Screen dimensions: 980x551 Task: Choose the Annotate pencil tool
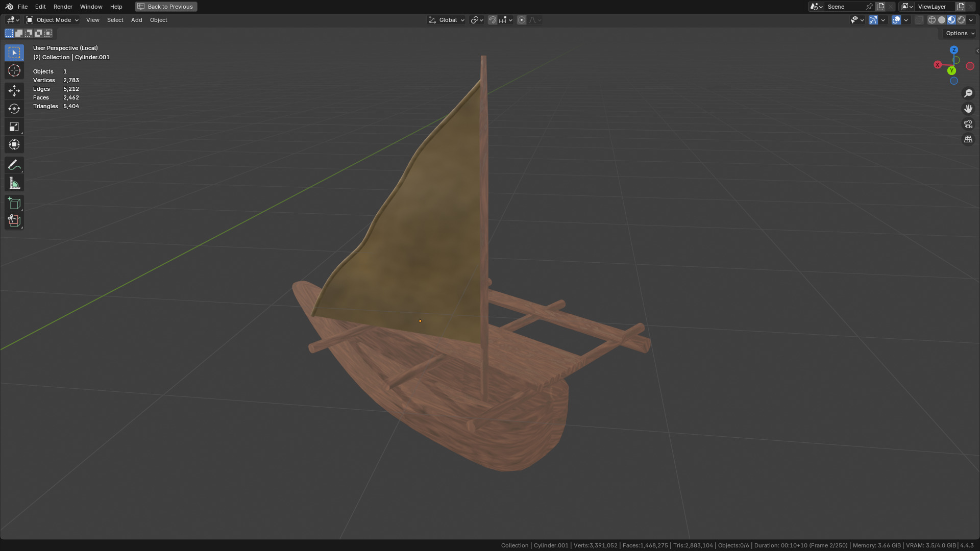14,165
